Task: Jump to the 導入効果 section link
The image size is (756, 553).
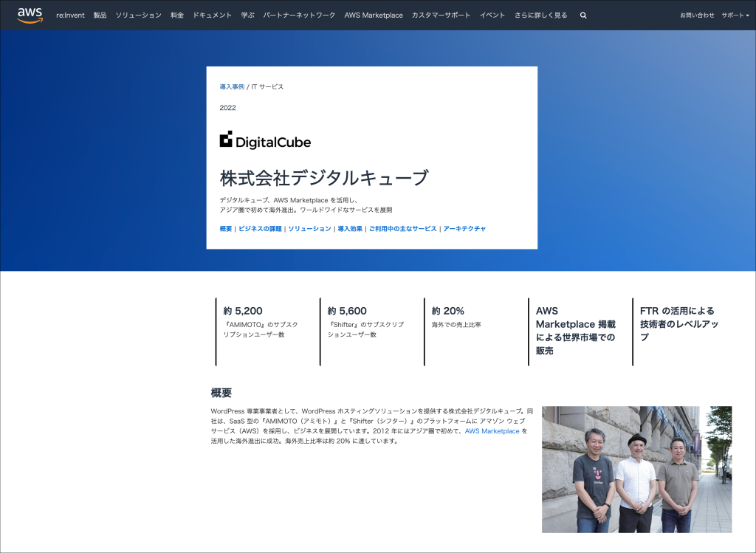Action: (x=350, y=229)
